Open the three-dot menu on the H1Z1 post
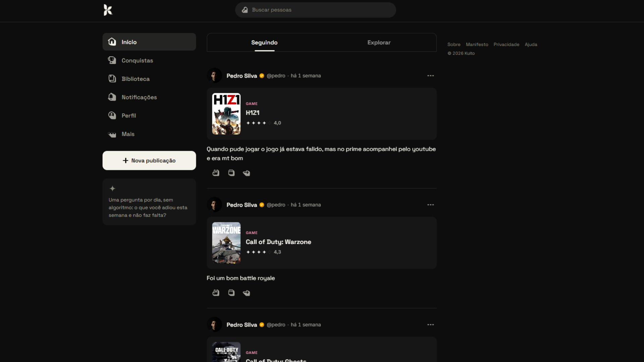Screen dimensions: 644x362 [431, 76]
